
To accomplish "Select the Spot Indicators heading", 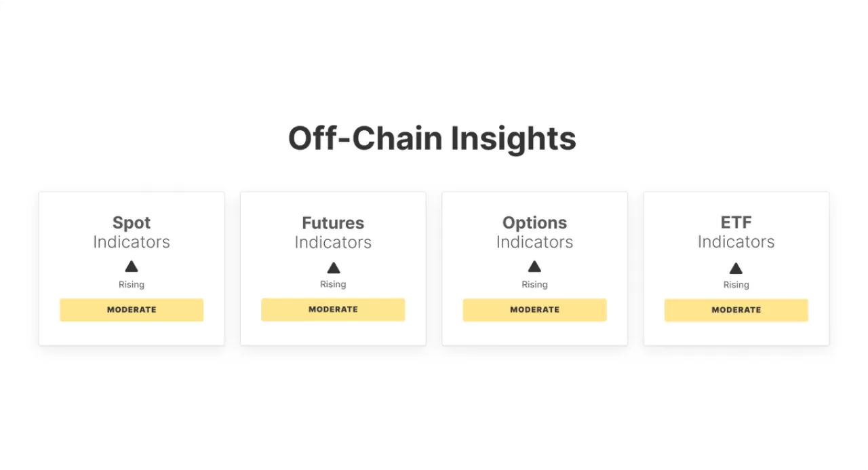I will coord(132,232).
